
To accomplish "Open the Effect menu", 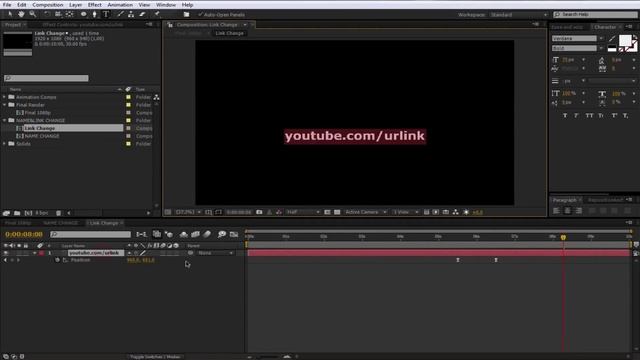I will [95, 5].
